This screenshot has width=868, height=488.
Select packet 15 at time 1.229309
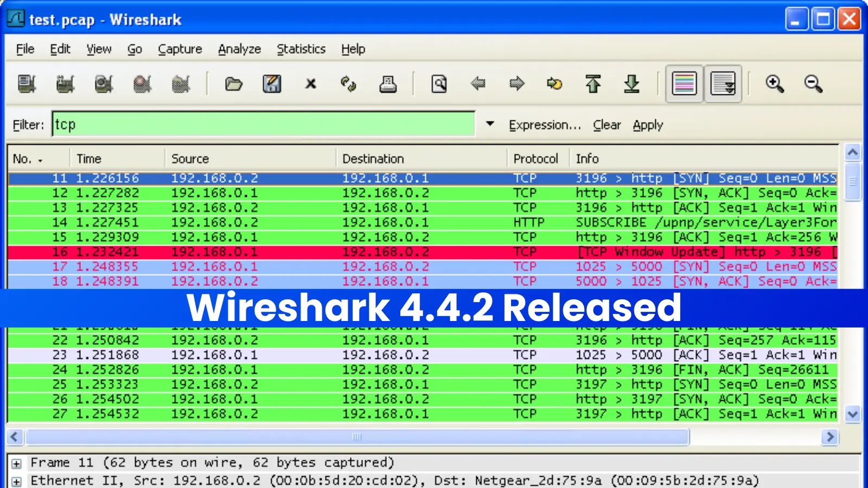(423, 237)
